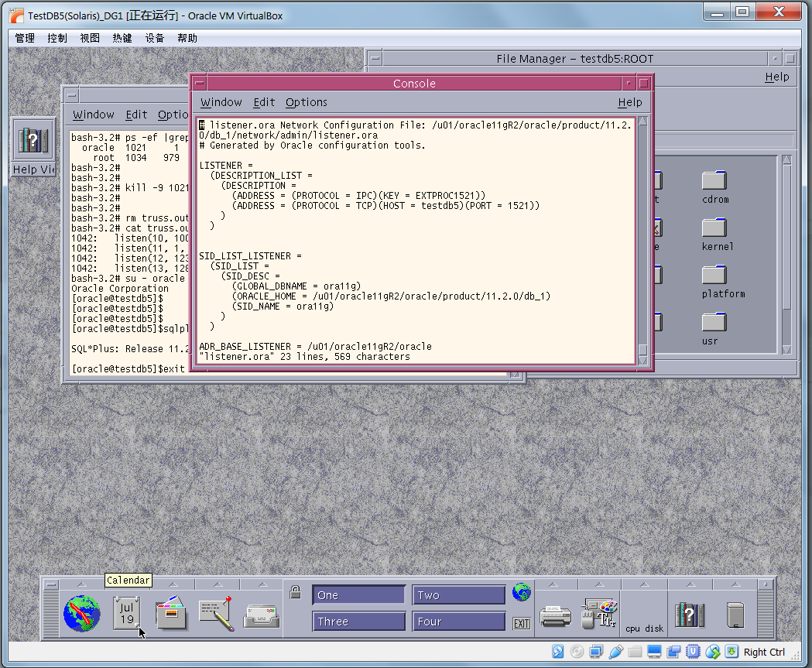Open Help menu in File Manager
This screenshot has height=668, width=812.
777,77
